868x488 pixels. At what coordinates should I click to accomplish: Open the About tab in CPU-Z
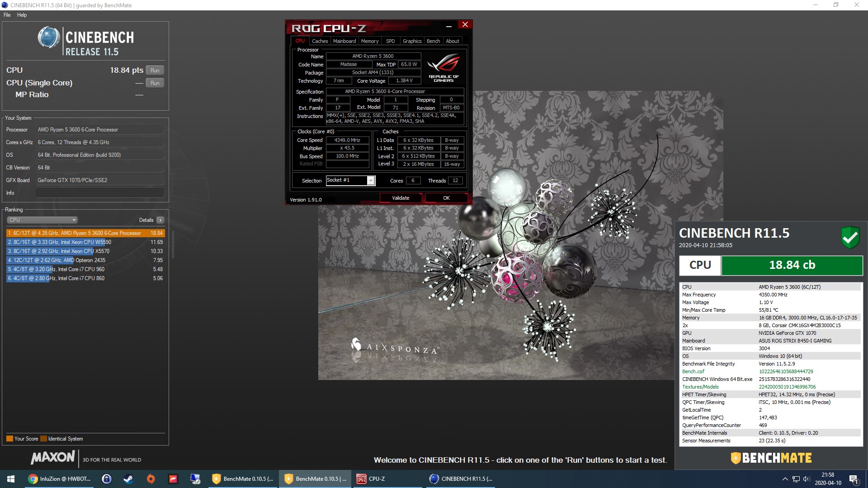coord(453,41)
